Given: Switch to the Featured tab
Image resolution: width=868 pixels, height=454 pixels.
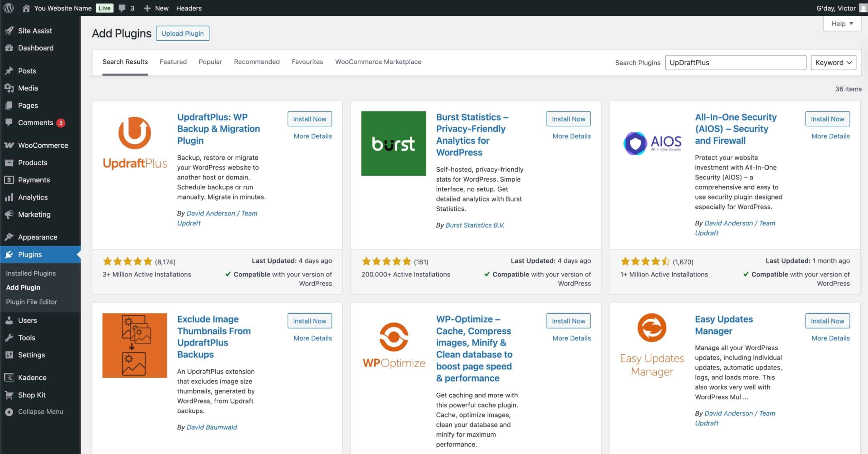Looking at the screenshot, I should (x=173, y=62).
